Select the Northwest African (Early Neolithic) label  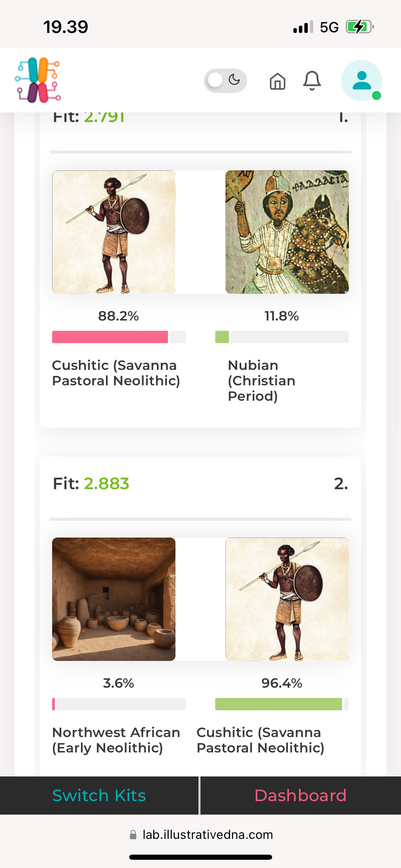(x=116, y=740)
